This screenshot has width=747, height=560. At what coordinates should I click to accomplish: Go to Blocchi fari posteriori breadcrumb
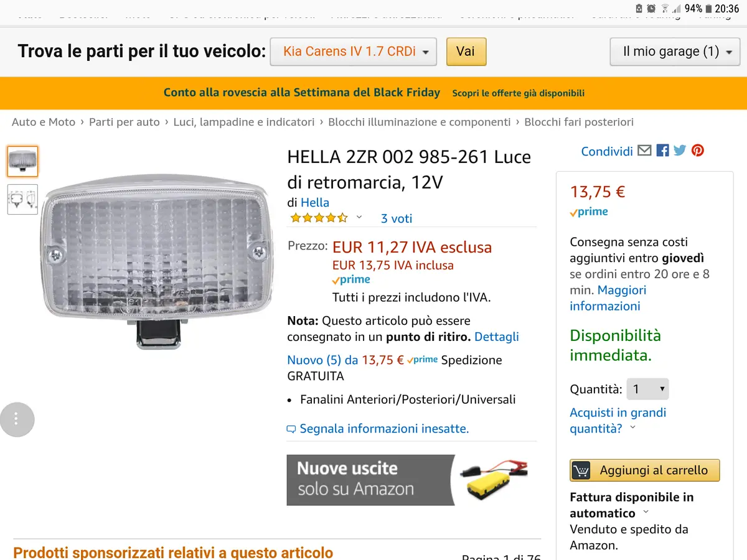[579, 122]
